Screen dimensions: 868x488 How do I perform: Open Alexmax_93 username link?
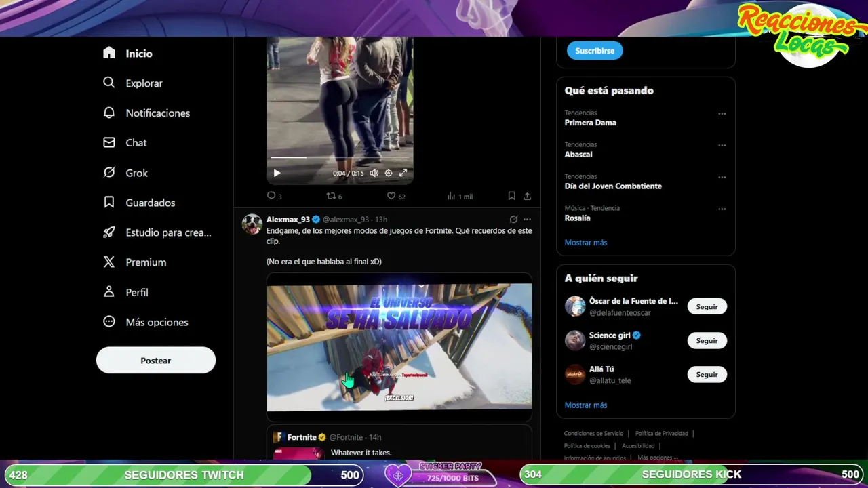(x=288, y=220)
